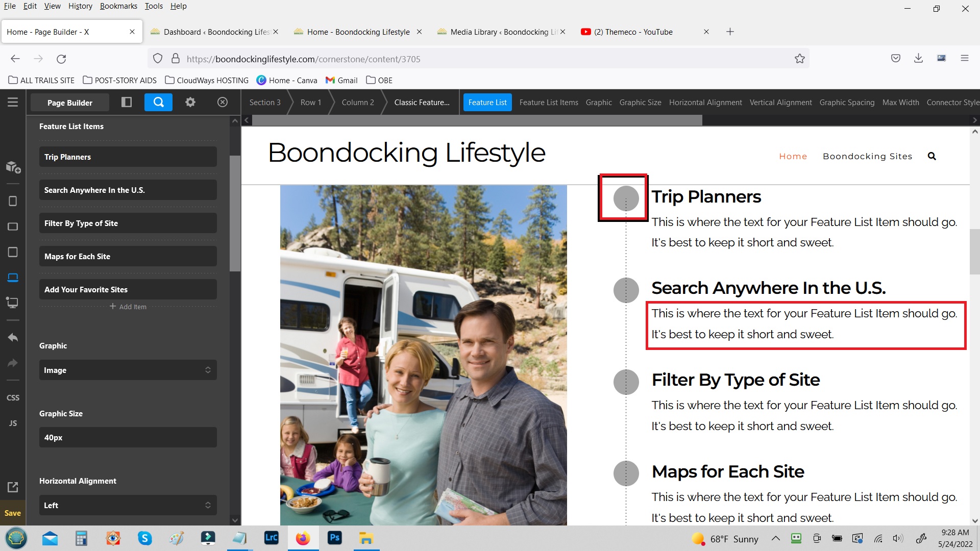Add a new feature list item
Viewport: 980px width, 551px height.
(128, 307)
